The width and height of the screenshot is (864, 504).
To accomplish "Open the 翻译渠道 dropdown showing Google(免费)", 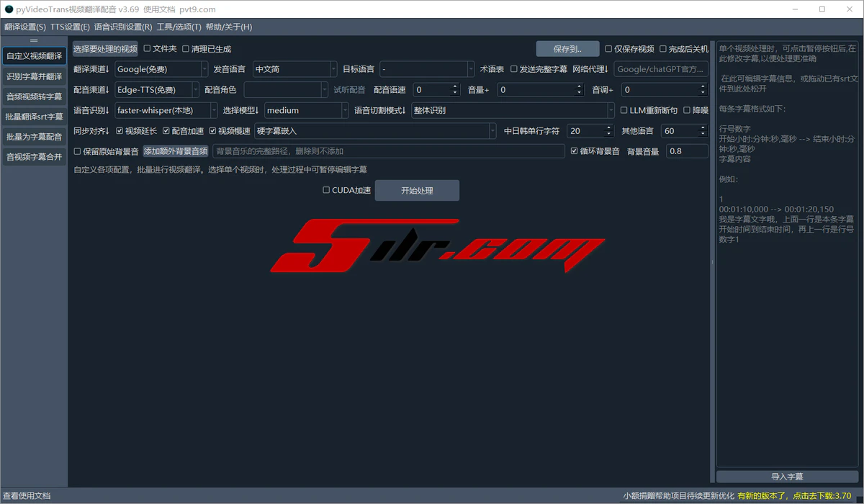I will (161, 69).
